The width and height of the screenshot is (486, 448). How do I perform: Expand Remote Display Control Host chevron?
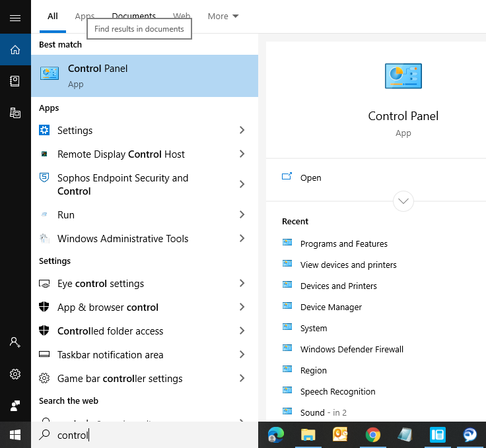(x=242, y=154)
